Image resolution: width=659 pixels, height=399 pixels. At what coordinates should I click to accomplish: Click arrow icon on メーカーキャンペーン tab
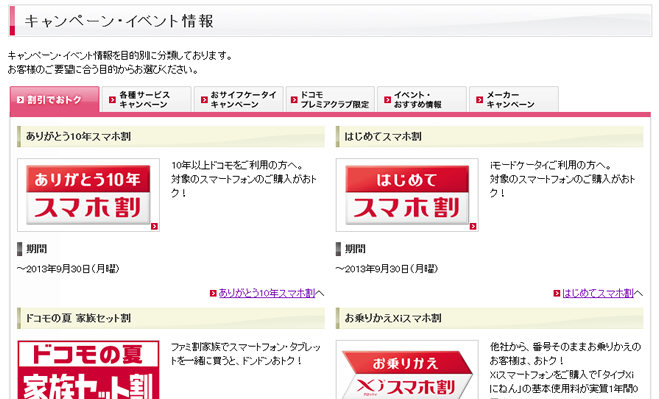tap(480, 100)
